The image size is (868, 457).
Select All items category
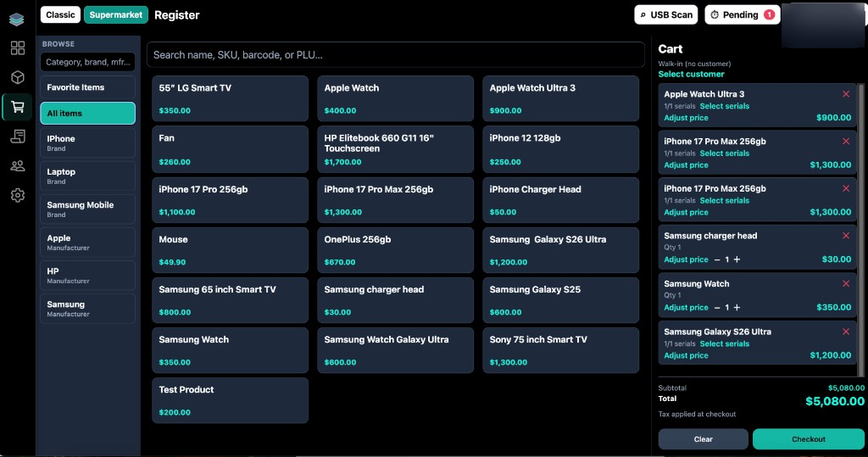87,113
